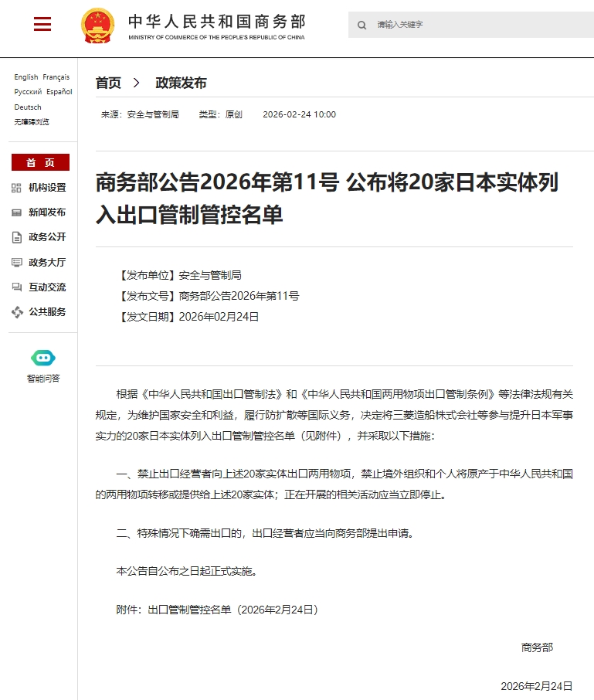Click the 新闻发布 news icon
This screenshot has height=700, width=594.
tap(16, 212)
